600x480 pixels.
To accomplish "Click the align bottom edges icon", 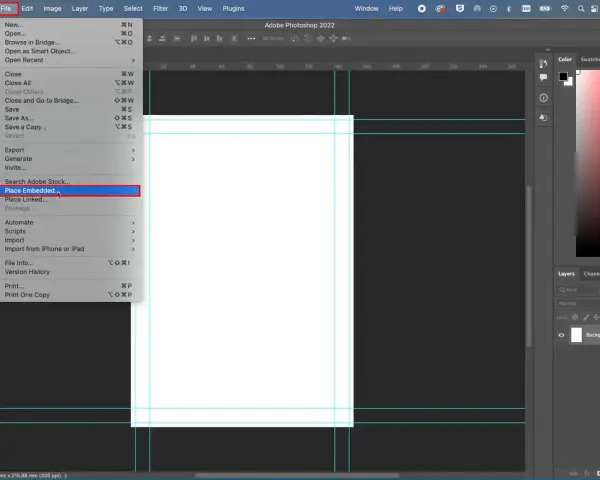I will pos(219,38).
